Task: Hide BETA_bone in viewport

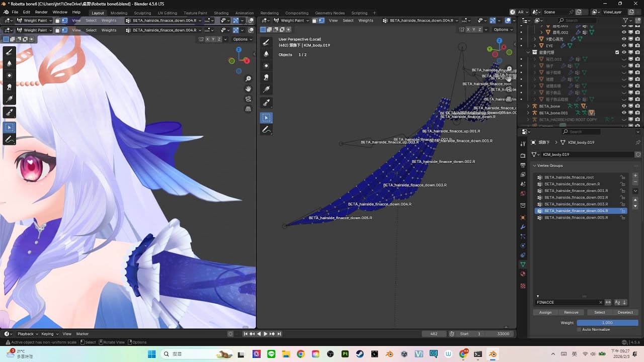Action: [x=624, y=106]
